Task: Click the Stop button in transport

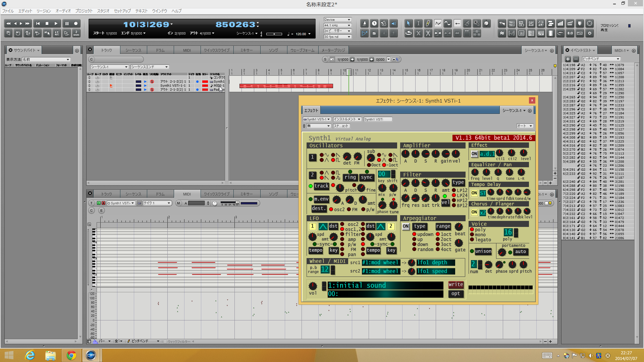Action: pos(47,23)
